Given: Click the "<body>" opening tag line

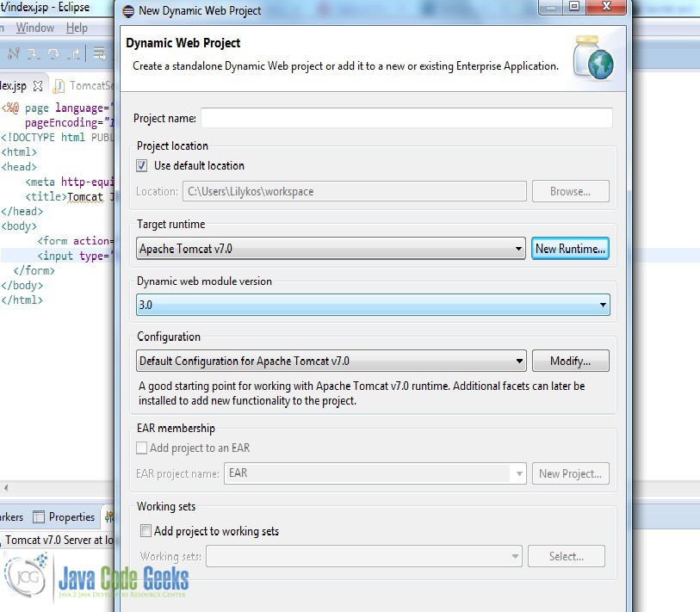Looking at the screenshot, I should point(19,226).
